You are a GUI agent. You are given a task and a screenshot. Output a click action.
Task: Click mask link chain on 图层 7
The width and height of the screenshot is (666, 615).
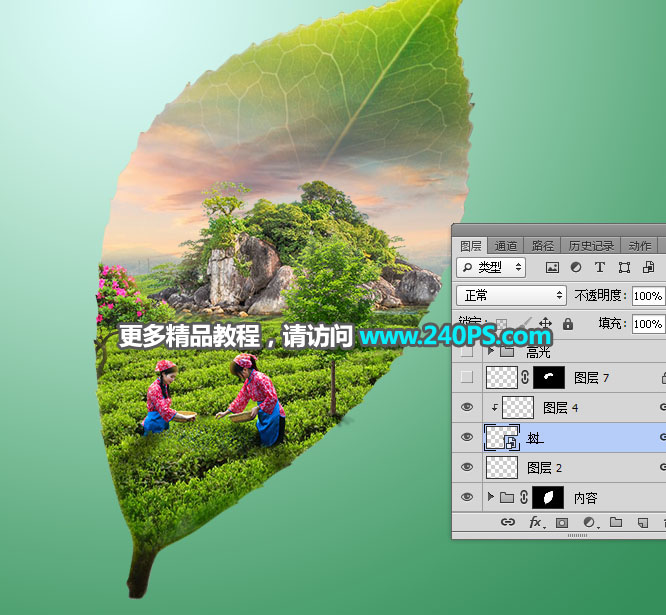point(525,377)
